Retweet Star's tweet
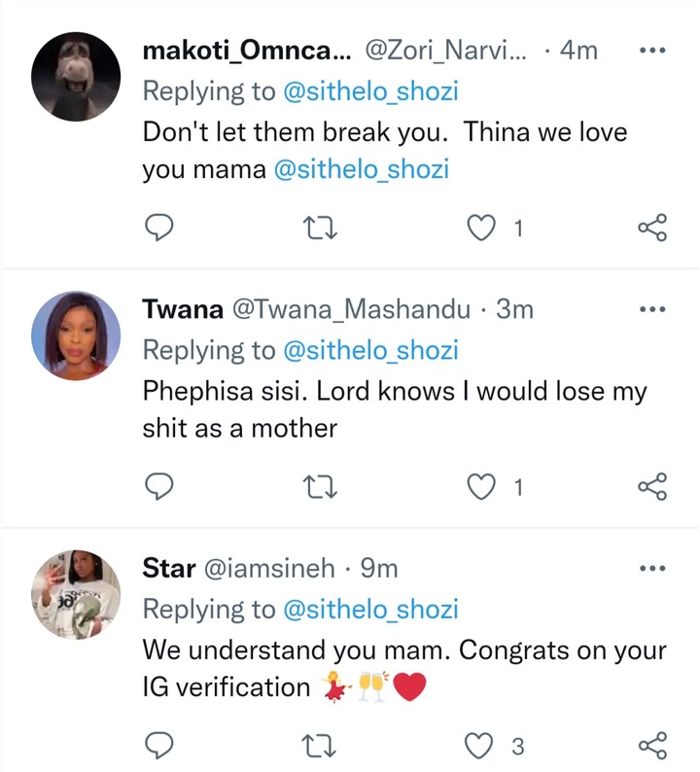700x772 pixels. 320,747
